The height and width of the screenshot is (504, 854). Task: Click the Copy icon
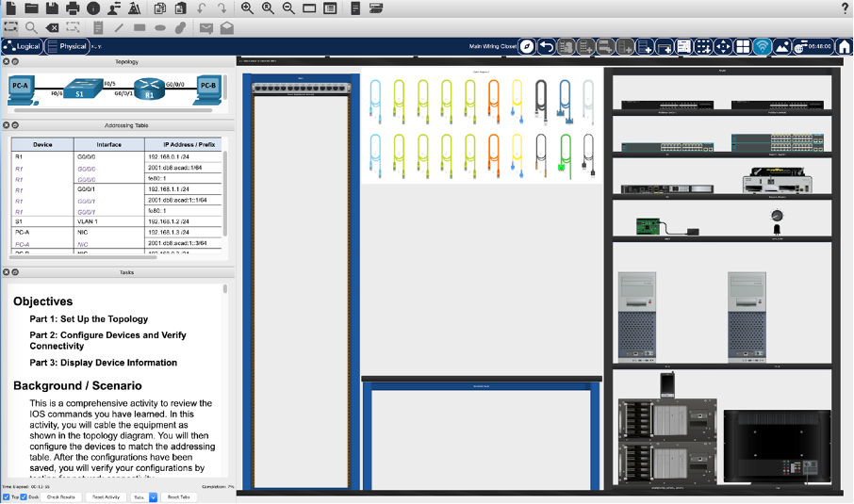[160, 8]
